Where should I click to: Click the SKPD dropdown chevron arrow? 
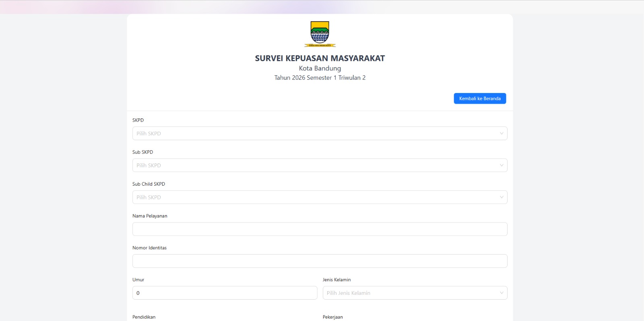(x=502, y=133)
